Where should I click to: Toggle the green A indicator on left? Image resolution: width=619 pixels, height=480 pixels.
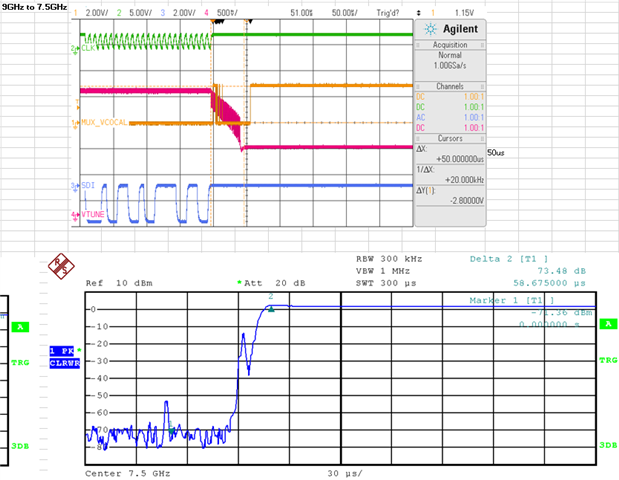pyautogui.click(x=20, y=327)
